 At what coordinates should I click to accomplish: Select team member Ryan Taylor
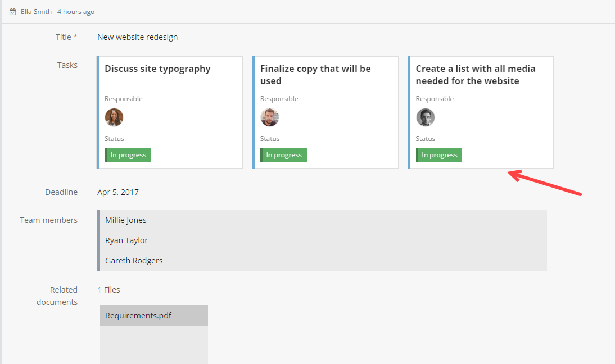(126, 240)
